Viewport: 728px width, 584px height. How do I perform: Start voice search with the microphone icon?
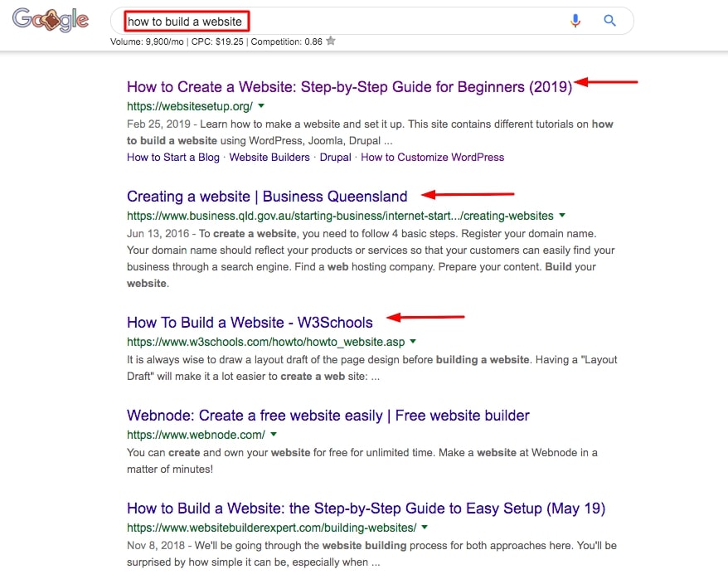tap(575, 21)
